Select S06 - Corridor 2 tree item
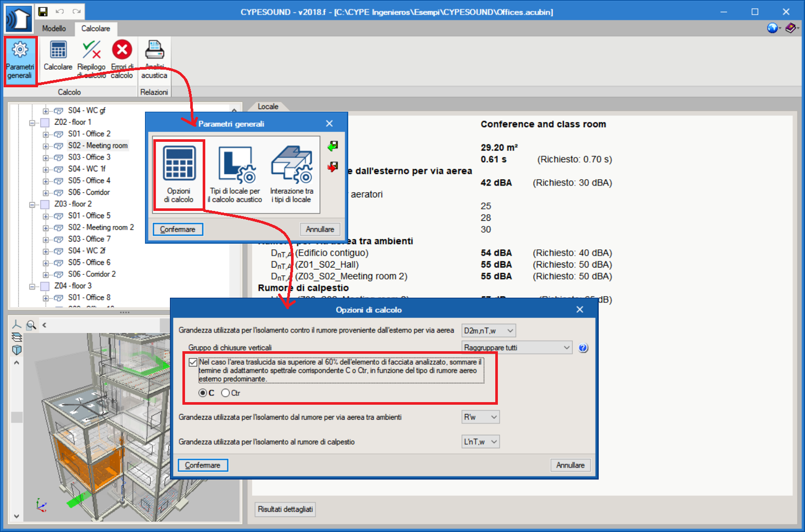Viewport: 805px width, 532px height. tap(92, 274)
